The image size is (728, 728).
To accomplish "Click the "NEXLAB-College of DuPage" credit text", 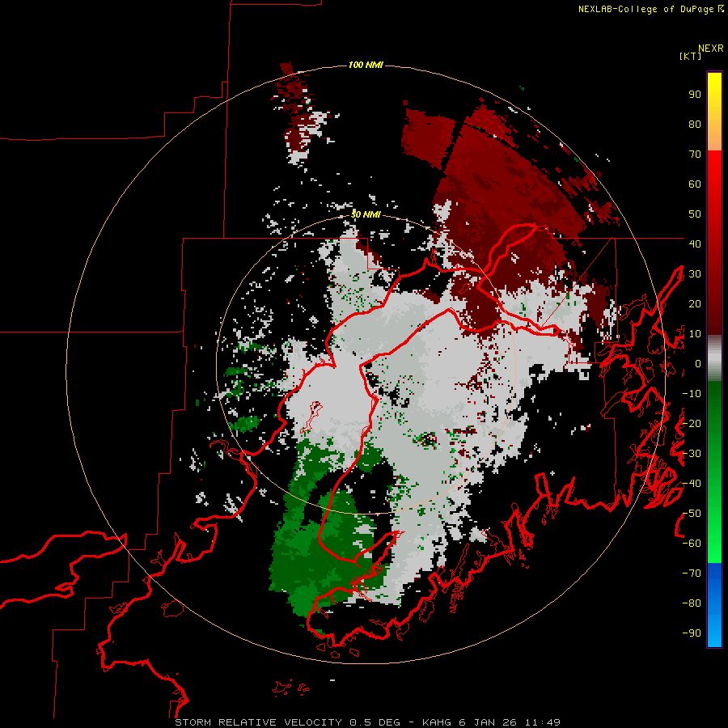I will (645, 9).
